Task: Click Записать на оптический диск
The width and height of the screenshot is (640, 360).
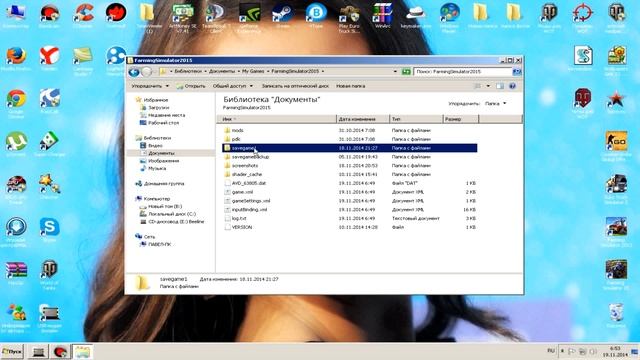Action: tap(295, 86)
